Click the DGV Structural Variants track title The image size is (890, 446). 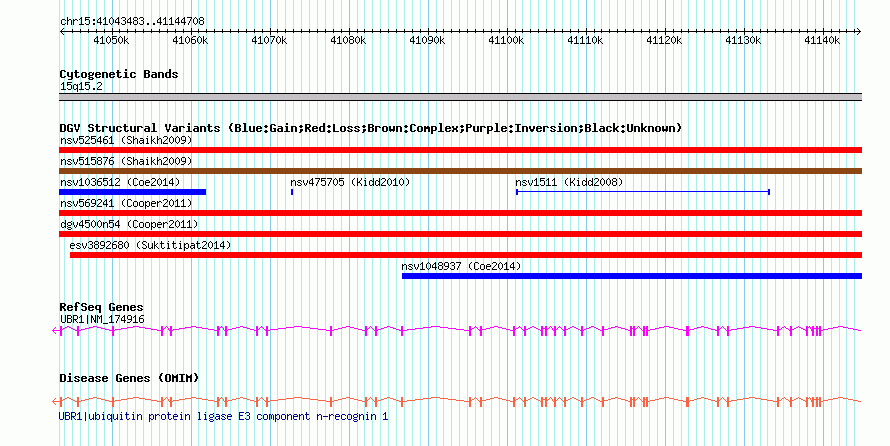click(x=371, y=128)
